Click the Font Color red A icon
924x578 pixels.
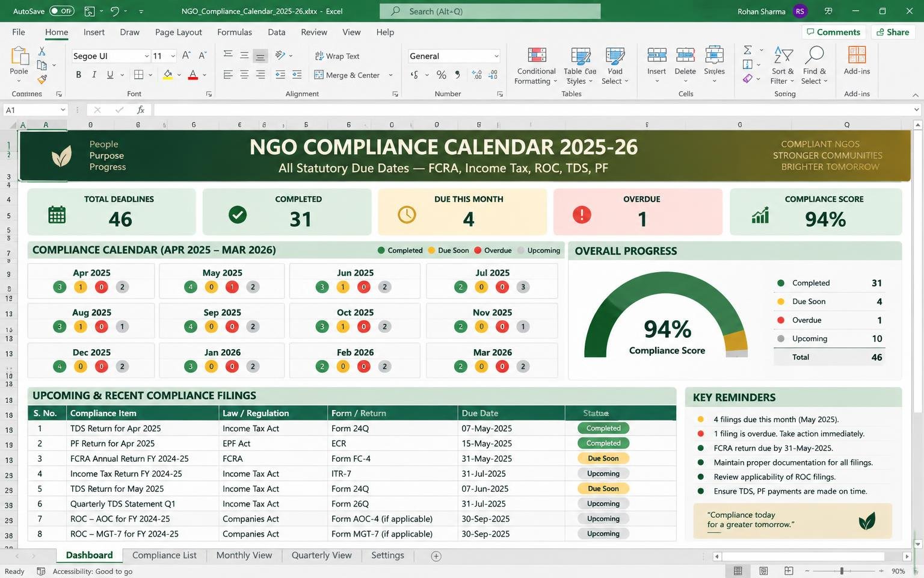(x=192, y=75)
